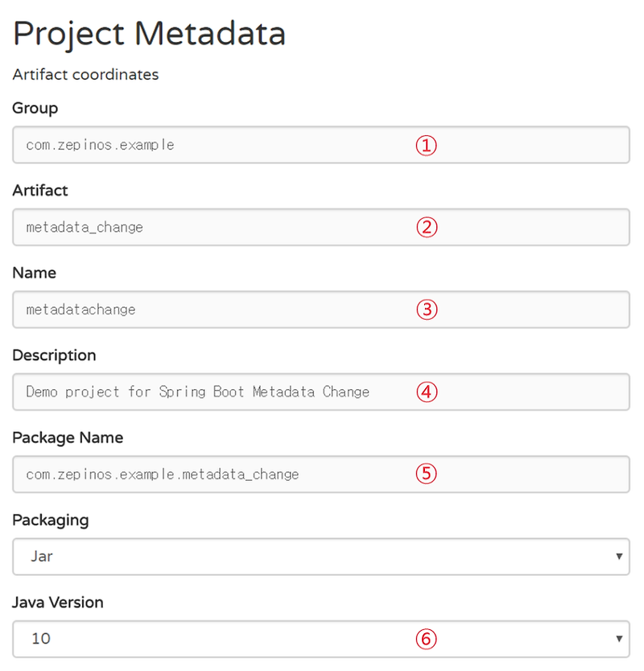Screen dimensions: 644x671
Task: Click the Project Metadata heading
Action: (149, 34)
